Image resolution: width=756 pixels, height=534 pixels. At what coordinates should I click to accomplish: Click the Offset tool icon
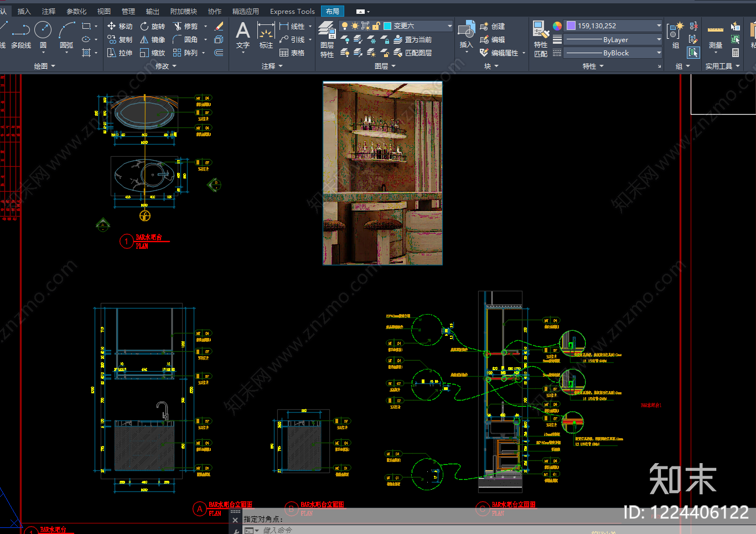pos(219,53)
